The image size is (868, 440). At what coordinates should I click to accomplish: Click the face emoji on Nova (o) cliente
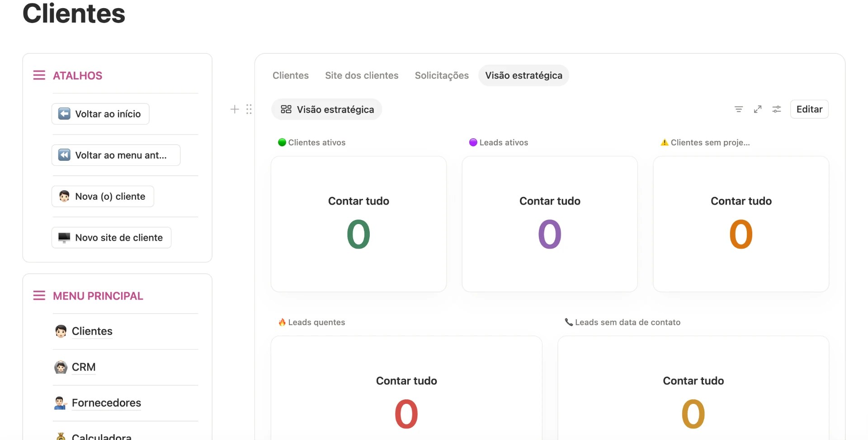tap(64, 196)
